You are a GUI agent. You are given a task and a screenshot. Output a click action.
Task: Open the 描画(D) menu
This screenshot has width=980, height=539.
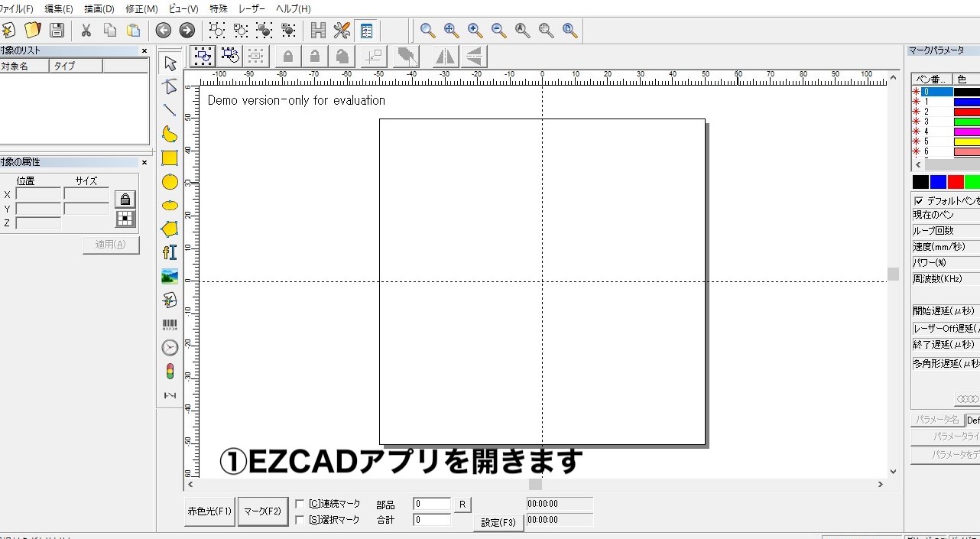pyautogui.click(x=99, y=9)
